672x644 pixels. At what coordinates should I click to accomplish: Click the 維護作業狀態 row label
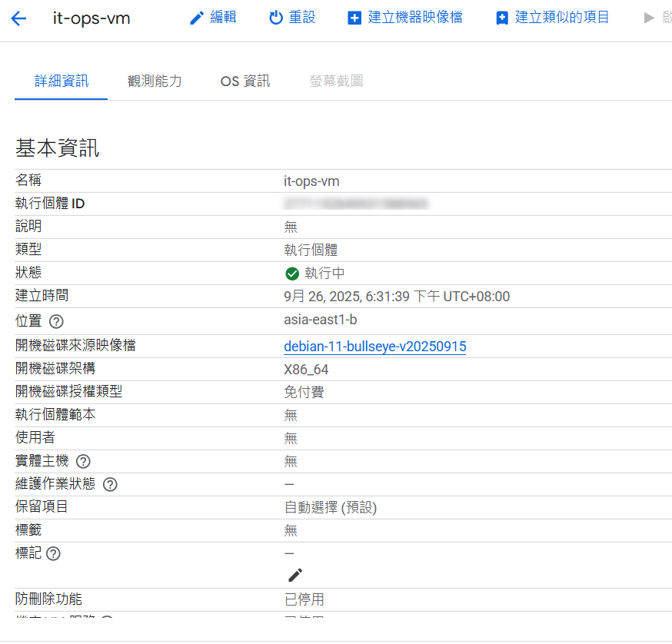[55, 483]
